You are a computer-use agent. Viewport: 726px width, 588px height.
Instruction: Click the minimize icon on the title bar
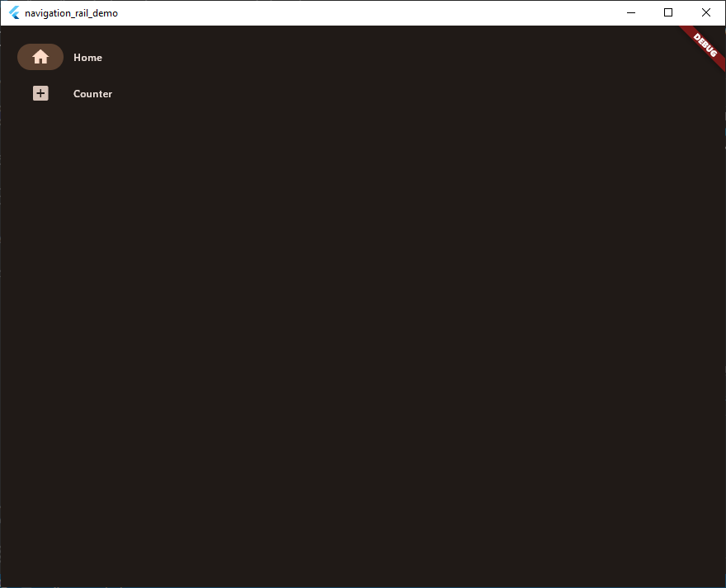631,12
